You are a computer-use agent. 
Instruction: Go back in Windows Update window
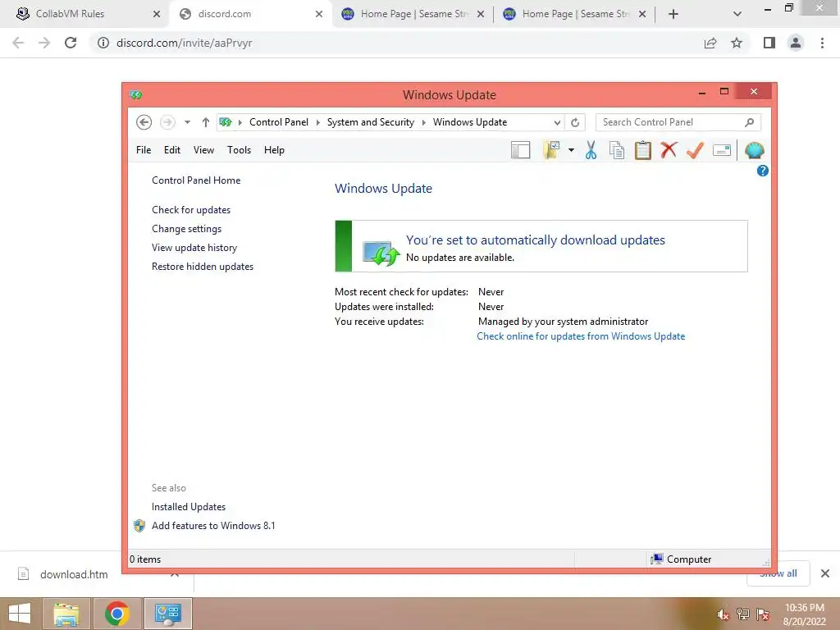144,122
